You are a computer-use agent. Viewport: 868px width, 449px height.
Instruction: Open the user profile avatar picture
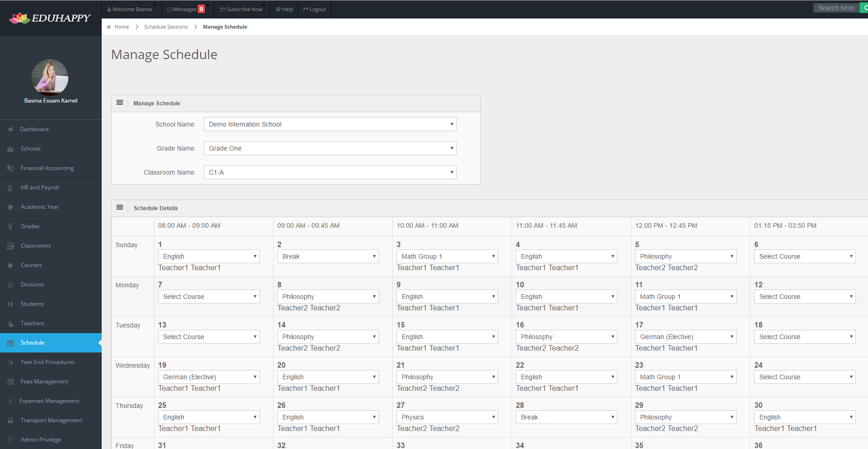click(50, 77)
